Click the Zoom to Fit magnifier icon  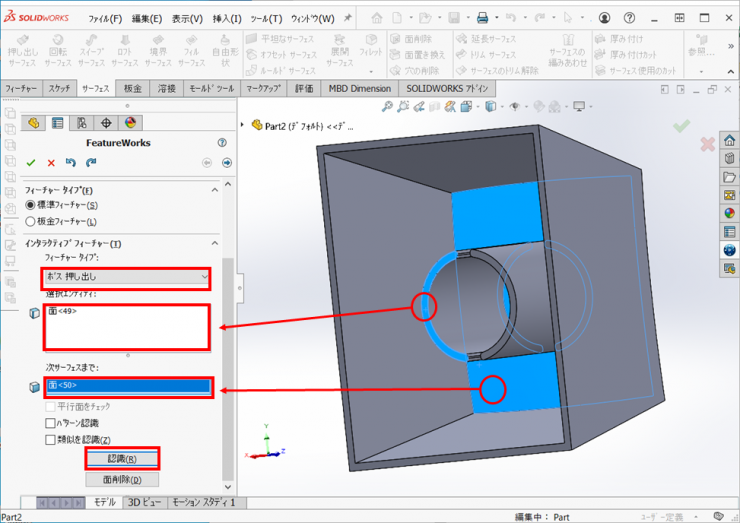[387, 107]
